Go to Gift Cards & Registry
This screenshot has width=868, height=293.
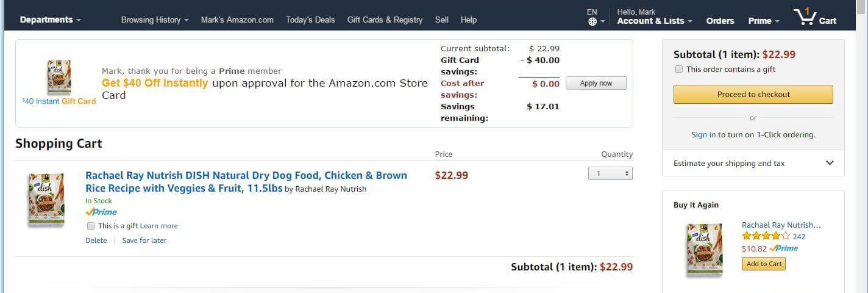385,20
